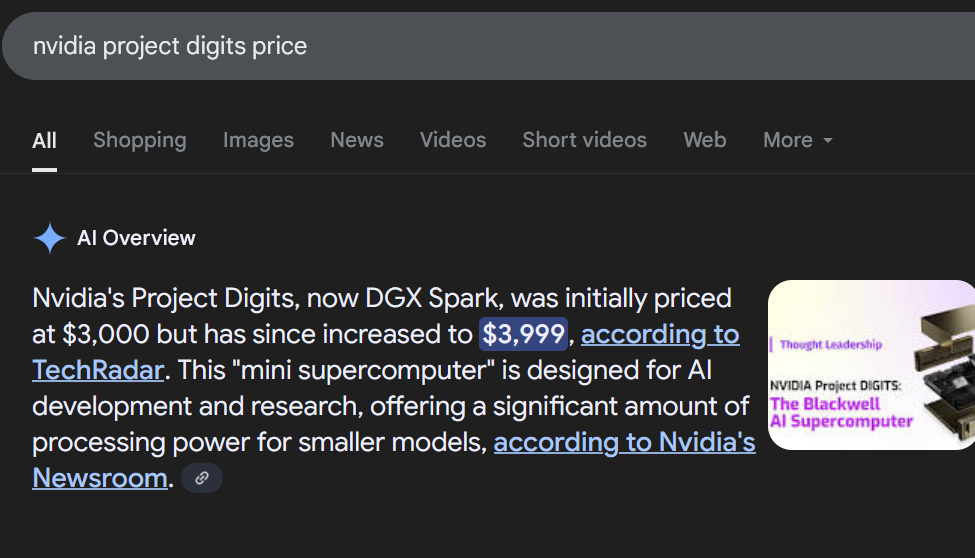The width and height of the screenshot is (975, 558).
Task: Click the AI Overview sparkle icon
Action: click(x=49, y=238)
